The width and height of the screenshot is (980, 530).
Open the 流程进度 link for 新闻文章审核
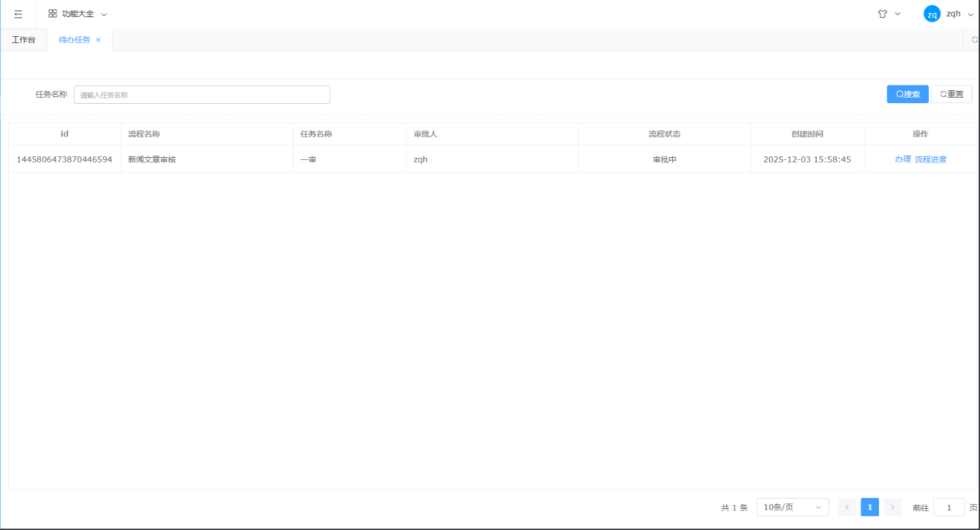tap(931, 159)
